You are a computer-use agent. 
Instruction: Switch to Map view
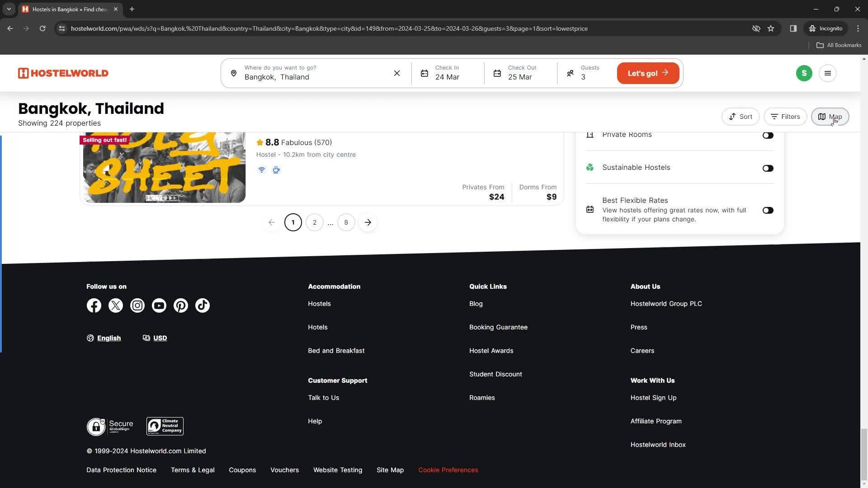click(x=830, y=117)
